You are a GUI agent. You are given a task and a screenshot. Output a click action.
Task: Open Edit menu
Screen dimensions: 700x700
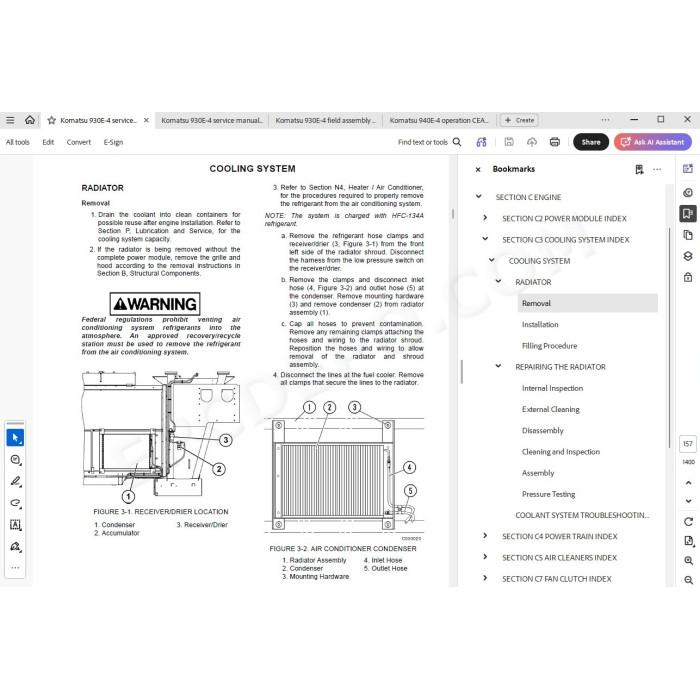pyautogui.click(x=48, y=142)
